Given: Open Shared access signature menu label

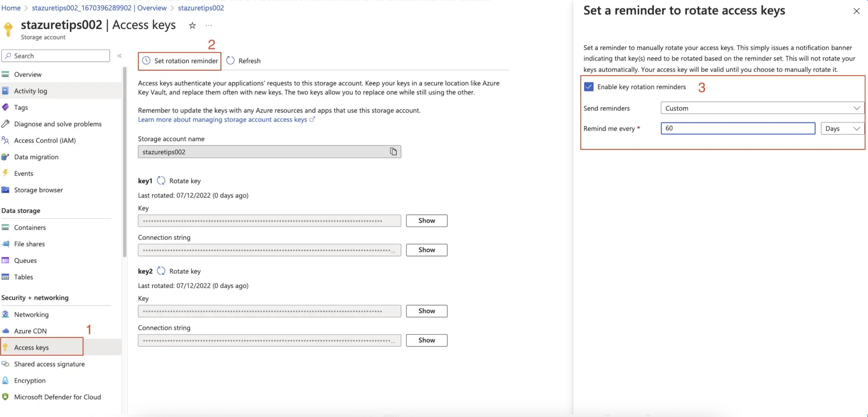Looking at the screenshot, I should 49,364.
